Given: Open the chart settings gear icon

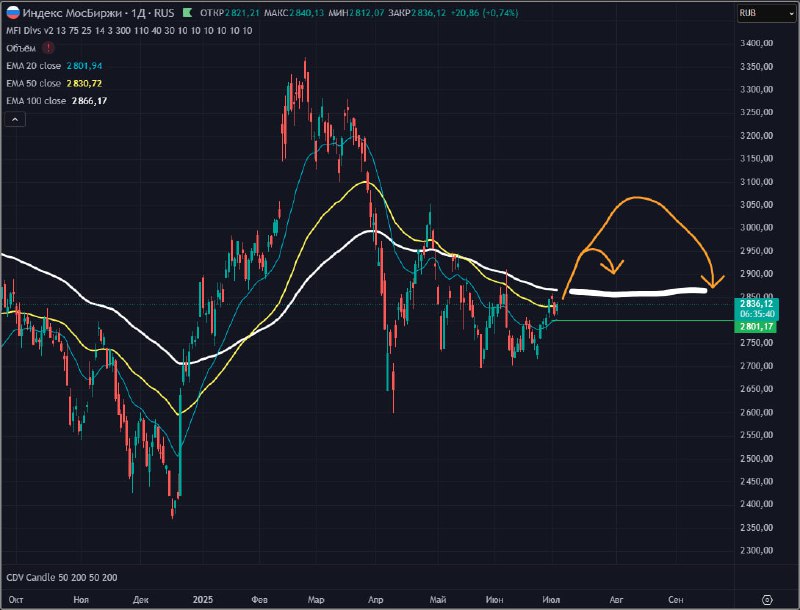Looking at the screenshot, I should tap(767, 600).
